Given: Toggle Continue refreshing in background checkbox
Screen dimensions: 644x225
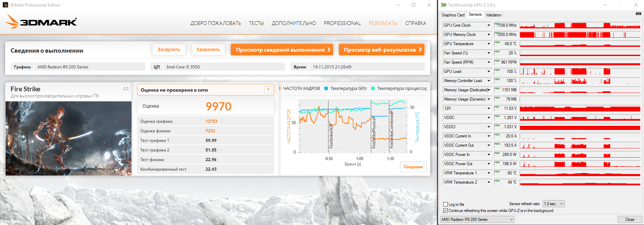Looking at the screenshot, I should [445, 211].
